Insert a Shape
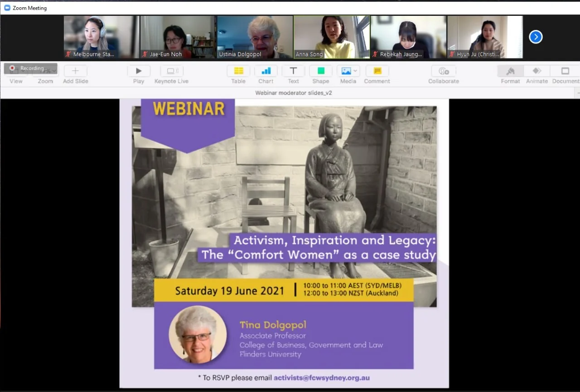 coord(321,71)
